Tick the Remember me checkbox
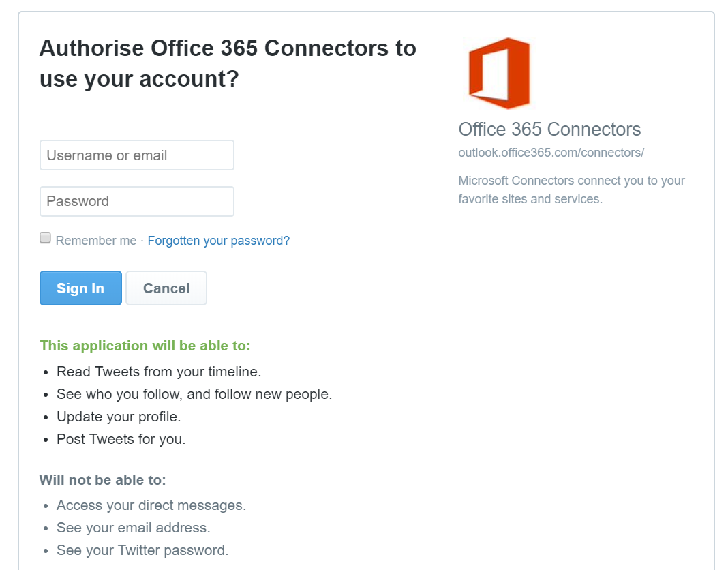The image size is (728, 570). click(x=45, y=238)
